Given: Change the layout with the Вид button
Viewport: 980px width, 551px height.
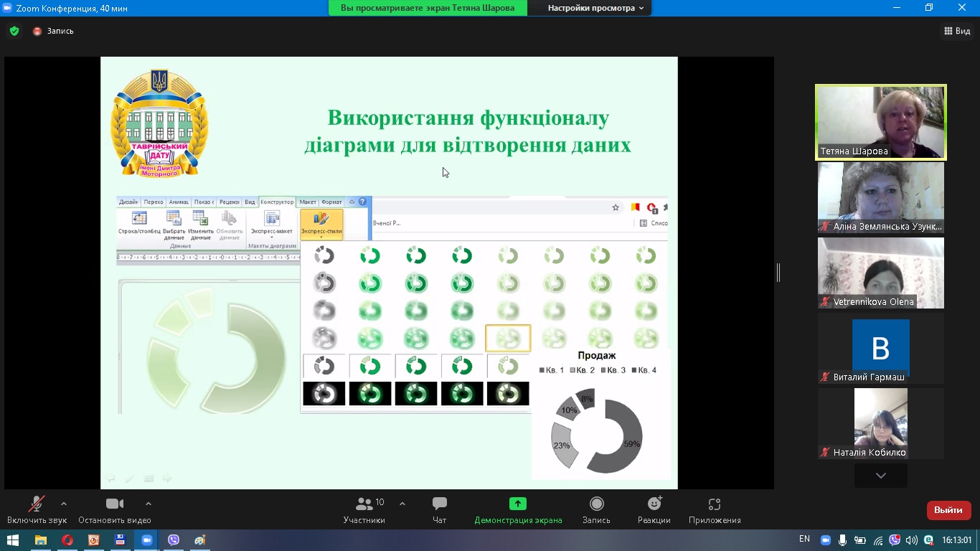Looking at the screenshot, I should (x=957, y=31).
